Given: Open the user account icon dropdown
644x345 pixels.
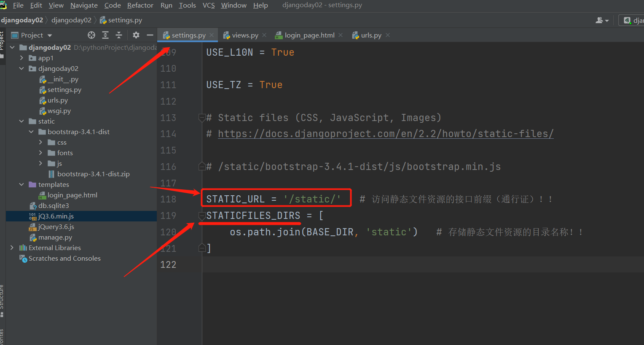Looking at the screenshot, I should [602, 20].
